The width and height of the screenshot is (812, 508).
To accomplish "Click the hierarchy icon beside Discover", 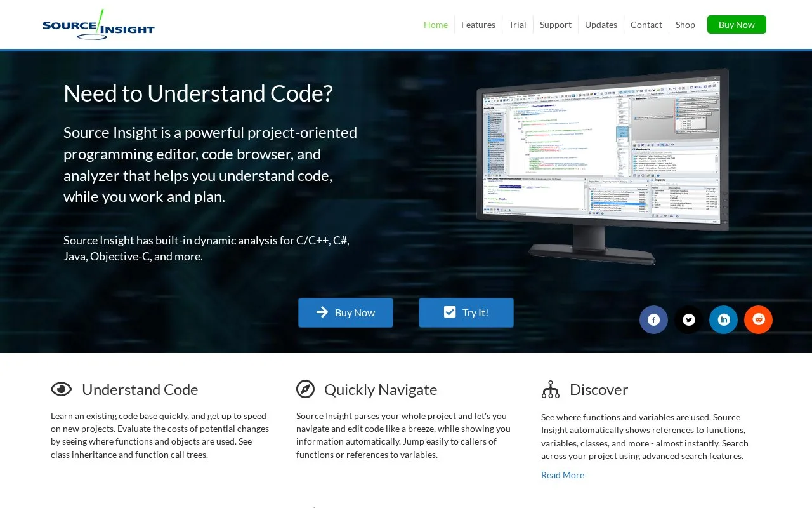I will 551,389.
